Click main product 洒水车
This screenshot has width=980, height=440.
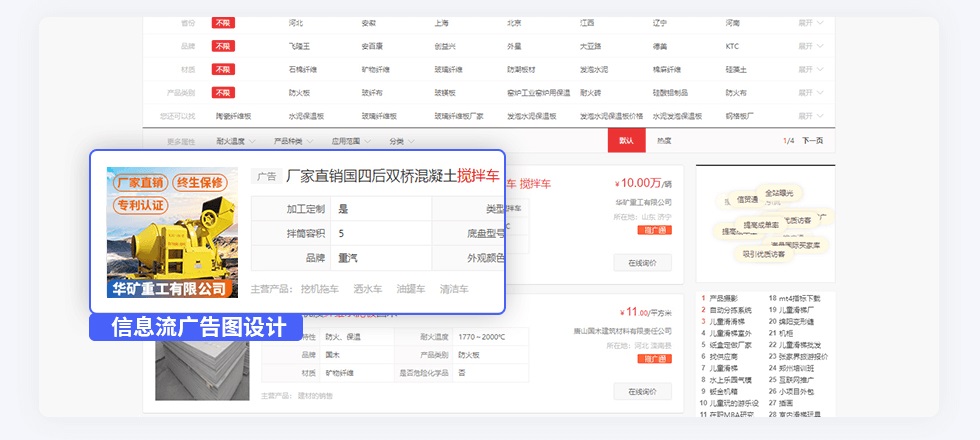(x=368, y=289)
